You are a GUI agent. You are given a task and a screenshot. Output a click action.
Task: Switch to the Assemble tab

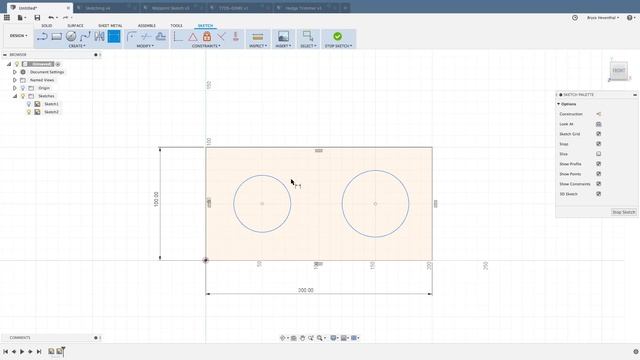(x=147, y=26)
